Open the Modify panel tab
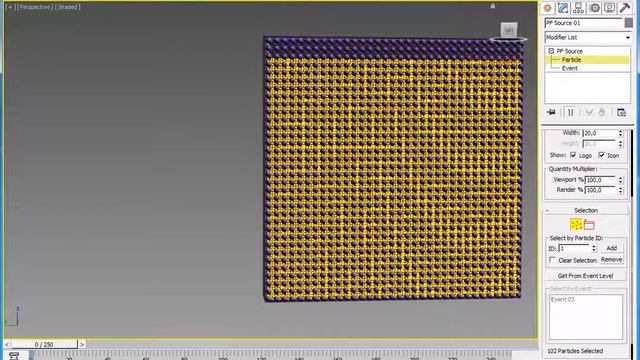 [x=563, y=8]
